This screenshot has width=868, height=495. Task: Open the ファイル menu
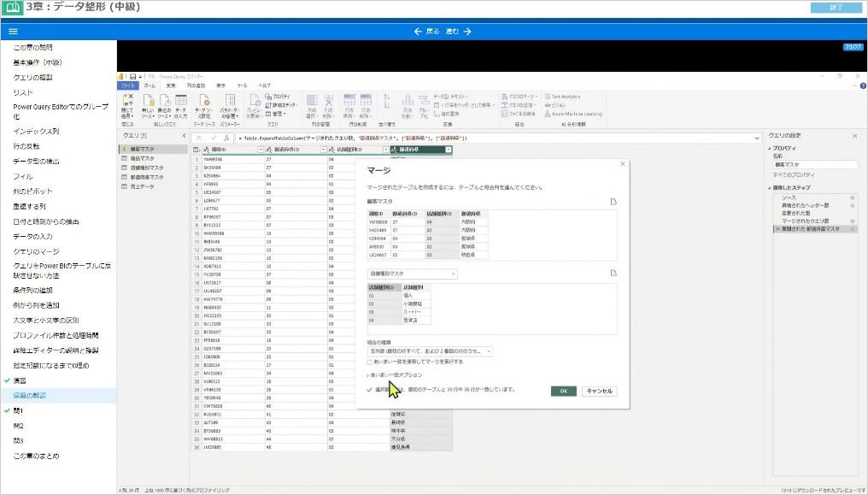[127, 84]
